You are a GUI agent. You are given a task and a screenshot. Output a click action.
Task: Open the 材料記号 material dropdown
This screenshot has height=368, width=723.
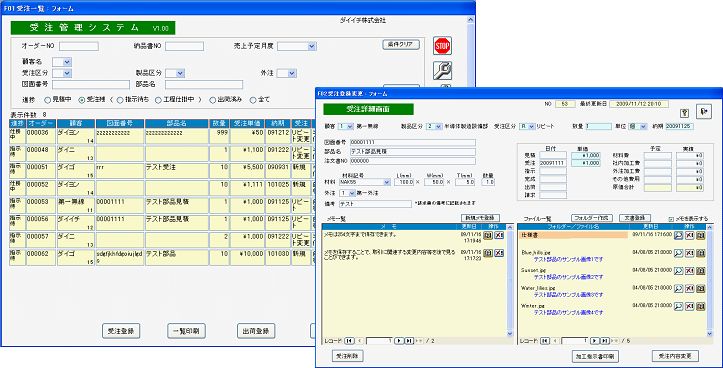[387, 183]
